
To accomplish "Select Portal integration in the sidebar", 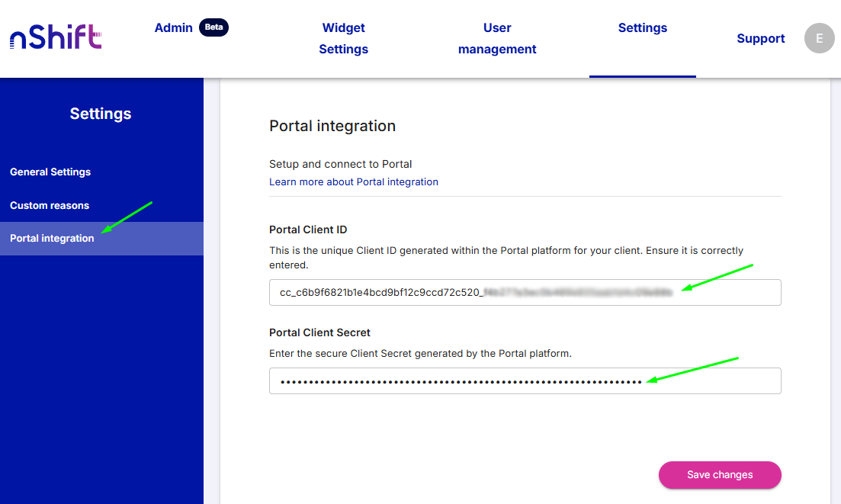I will coord(101,238).
